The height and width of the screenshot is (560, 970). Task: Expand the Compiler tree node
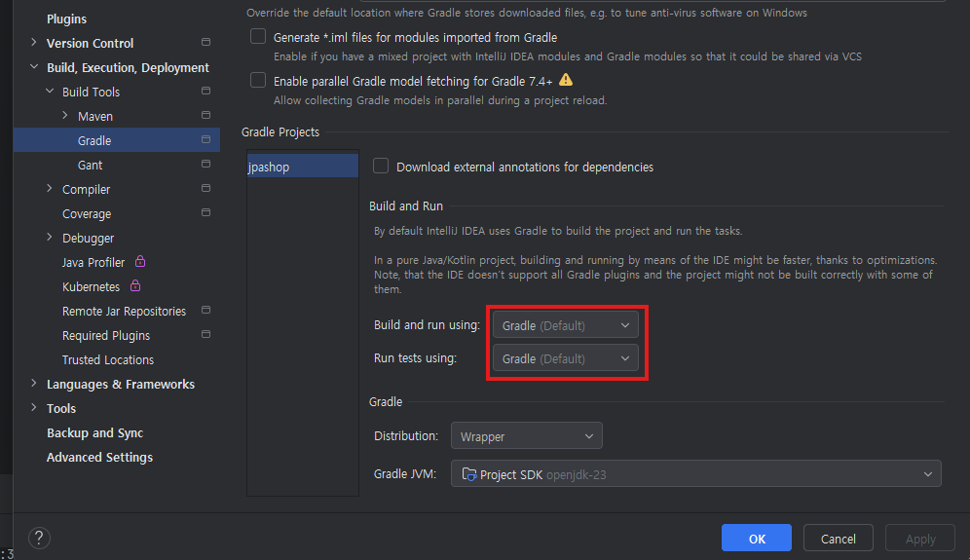(x=50, y=188)
